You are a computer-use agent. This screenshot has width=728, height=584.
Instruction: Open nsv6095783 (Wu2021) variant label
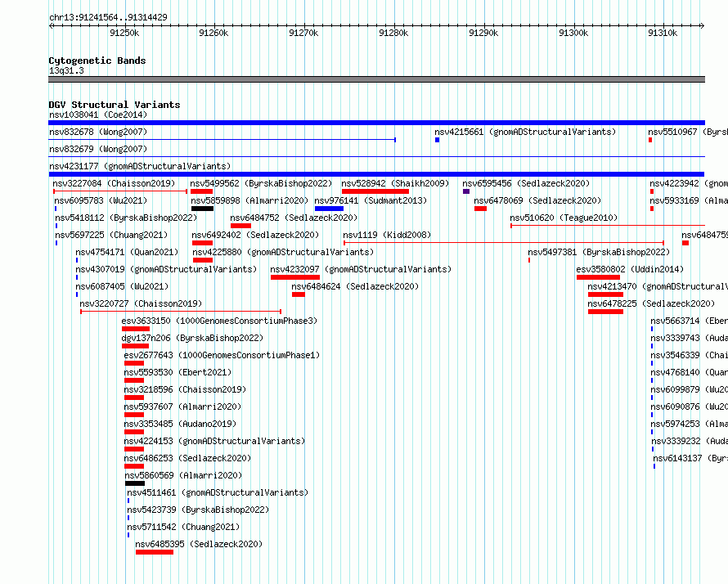click(x=101, y=200)
